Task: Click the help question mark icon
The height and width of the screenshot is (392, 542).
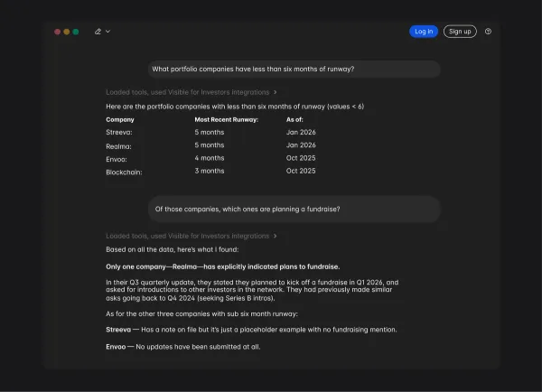Action: click(x=489, y=32)
